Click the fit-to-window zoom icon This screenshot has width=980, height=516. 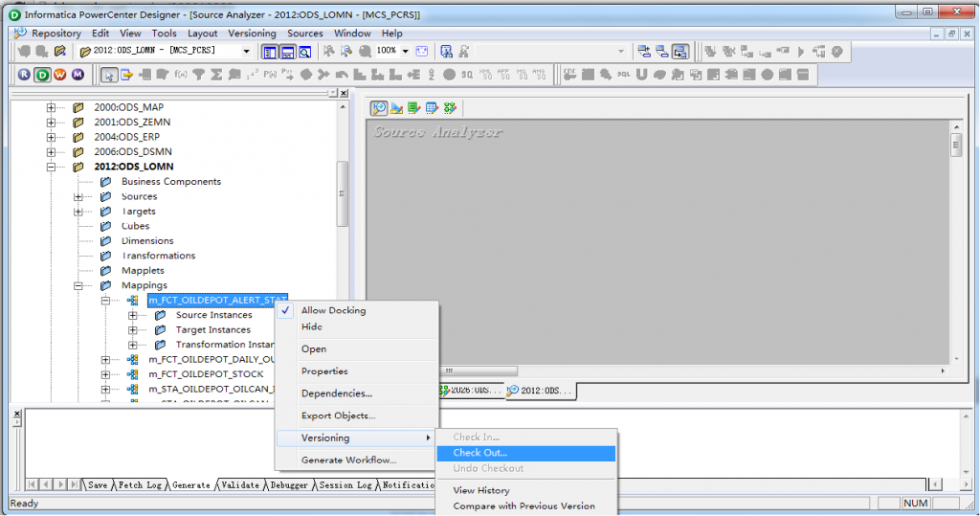[422, 52]
